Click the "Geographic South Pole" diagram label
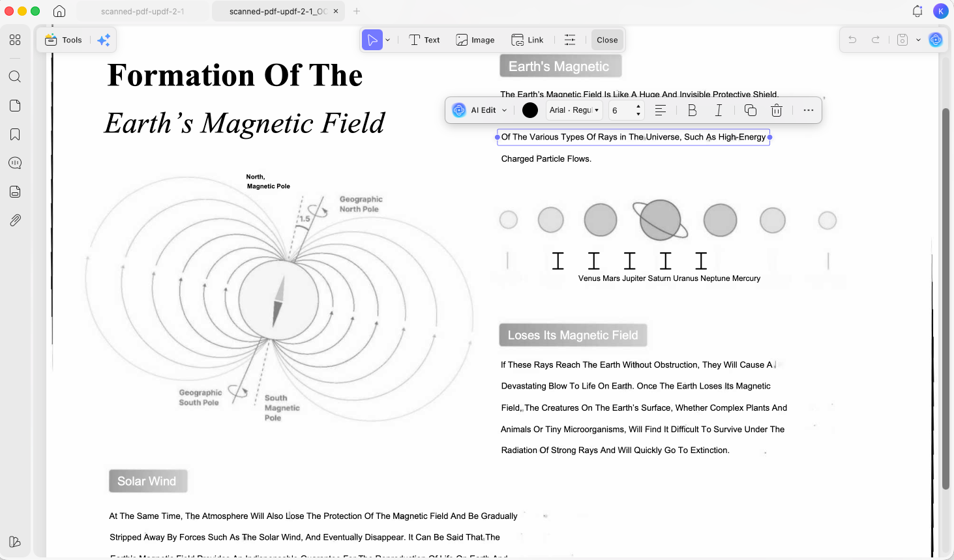954x560 pixels. tap(200, 398)
